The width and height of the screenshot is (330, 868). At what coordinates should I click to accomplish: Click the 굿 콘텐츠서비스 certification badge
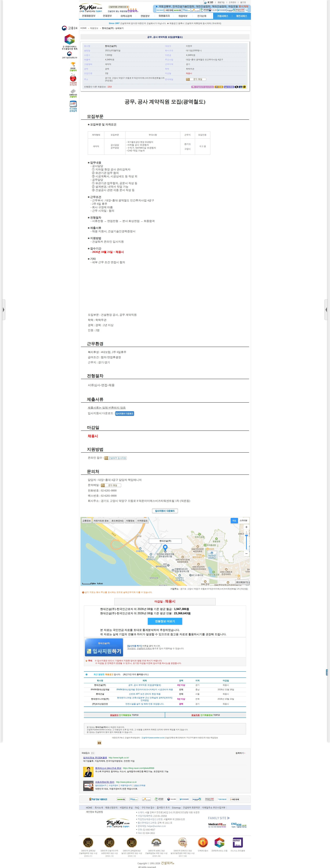click(69, 42)
